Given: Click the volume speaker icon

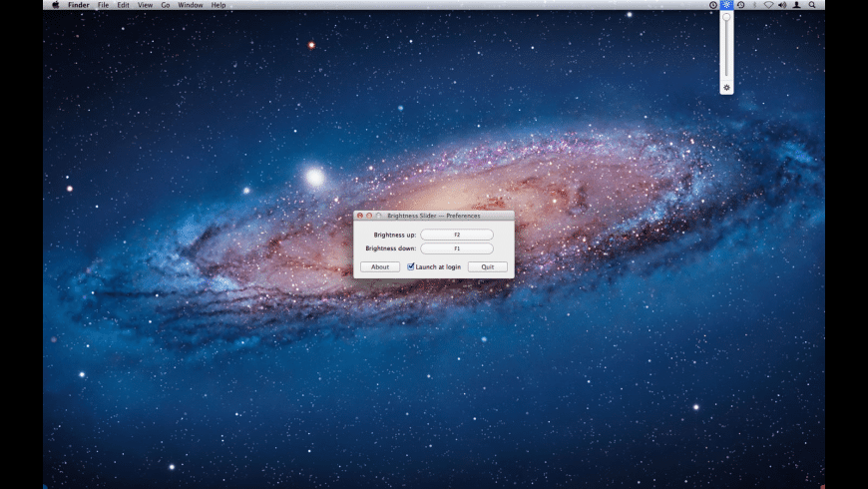Looking at the screenshot, I should pyautogui.click(x=782, y=5).
